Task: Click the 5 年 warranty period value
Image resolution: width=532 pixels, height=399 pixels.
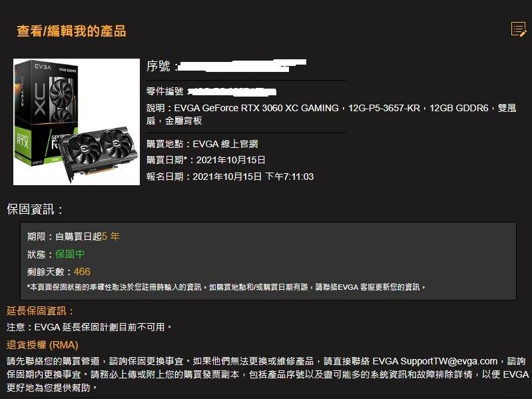Action: pos(111,236)
